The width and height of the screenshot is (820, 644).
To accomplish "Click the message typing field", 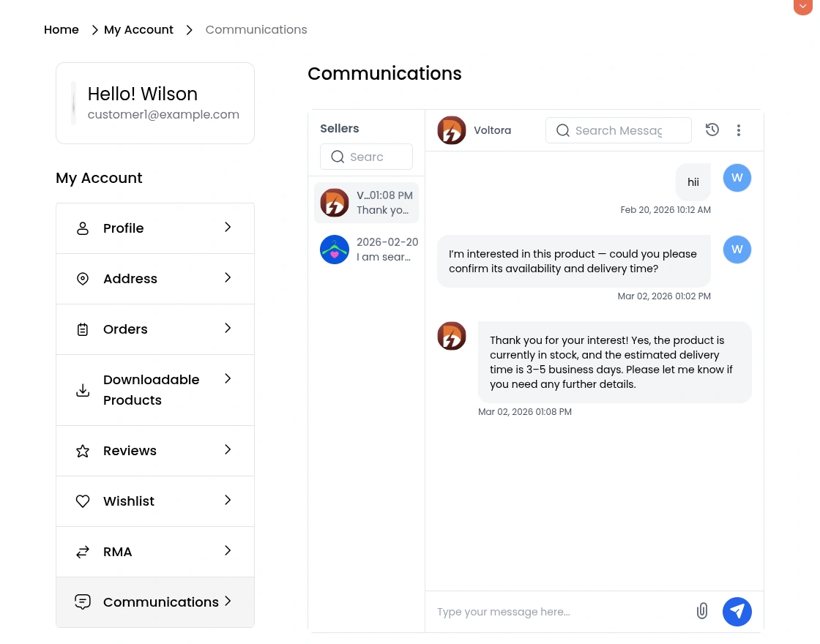I will [556, 612].
